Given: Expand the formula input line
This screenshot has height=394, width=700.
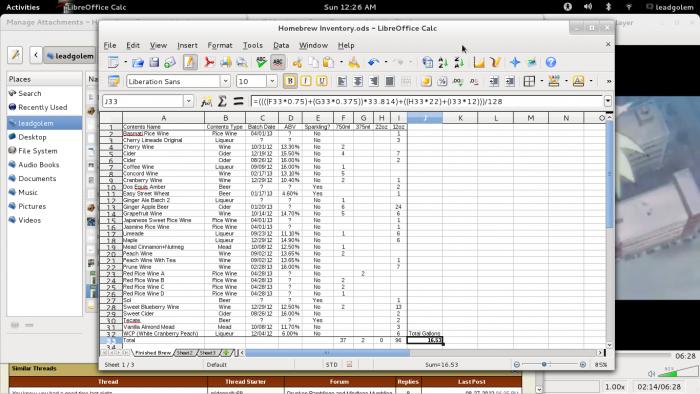Looking at the screenshot, I should click(608, 101).
